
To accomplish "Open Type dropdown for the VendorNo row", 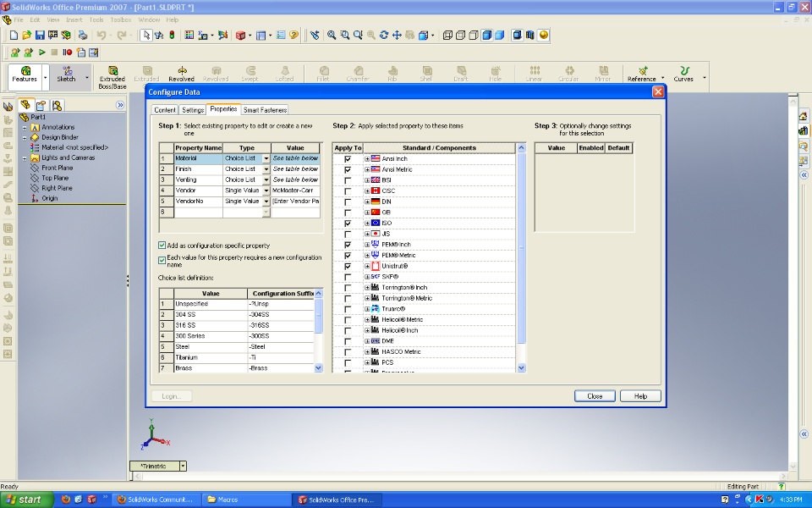I will click(x=266, y=202).
